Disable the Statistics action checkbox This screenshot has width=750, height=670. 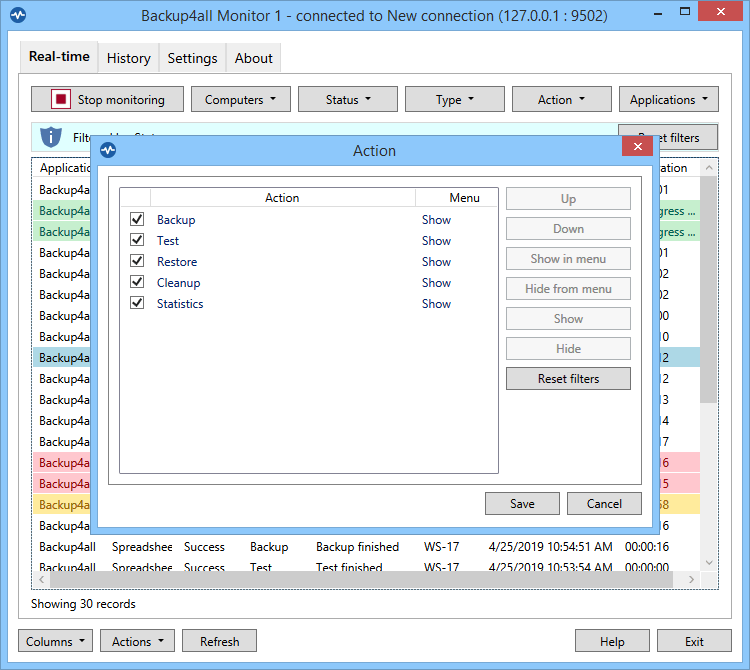(x=137, y=303)
